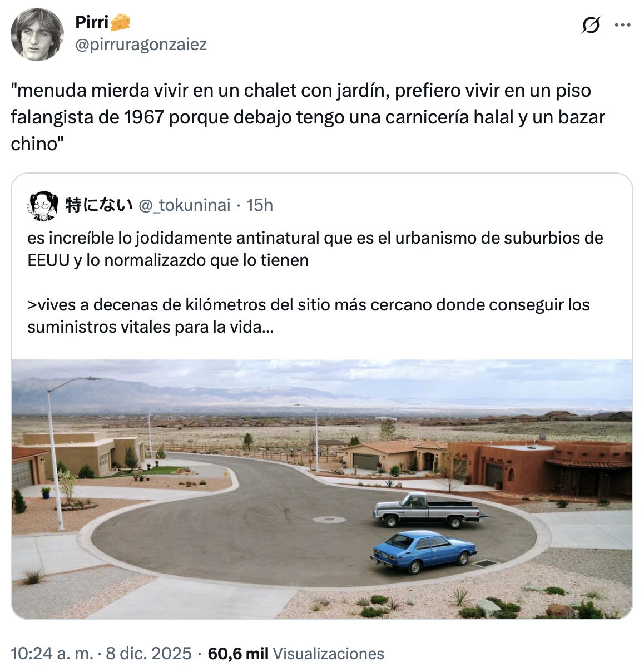Click the cheese emoji next to Pirri
This screenshot has width=644, height=672.
point(120,22)
